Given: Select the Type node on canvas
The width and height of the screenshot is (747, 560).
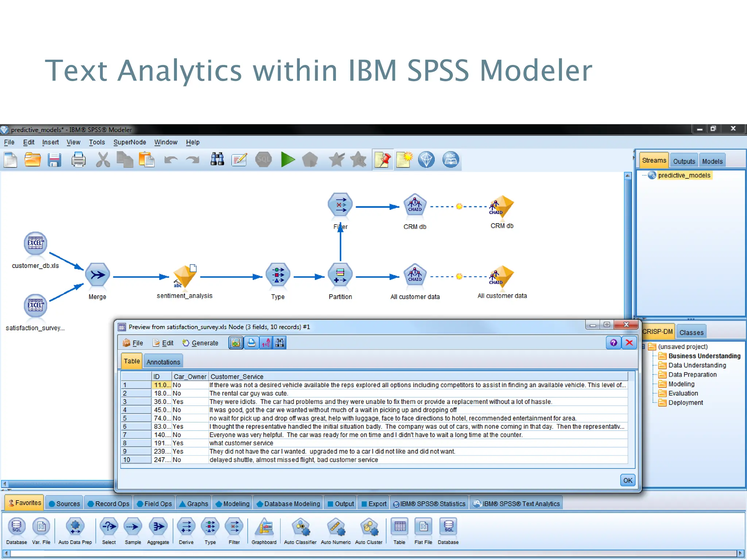Looking at the screenshot, I should [x=278, y=275].
